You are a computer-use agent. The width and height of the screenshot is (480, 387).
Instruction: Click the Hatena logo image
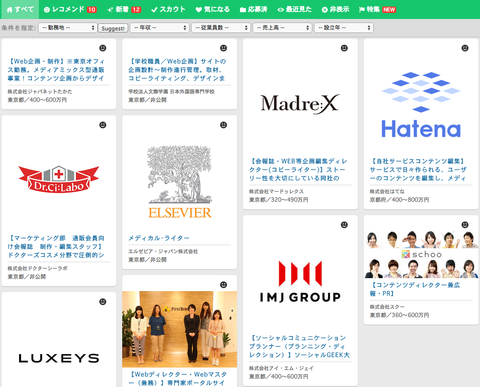coord(421,105)
